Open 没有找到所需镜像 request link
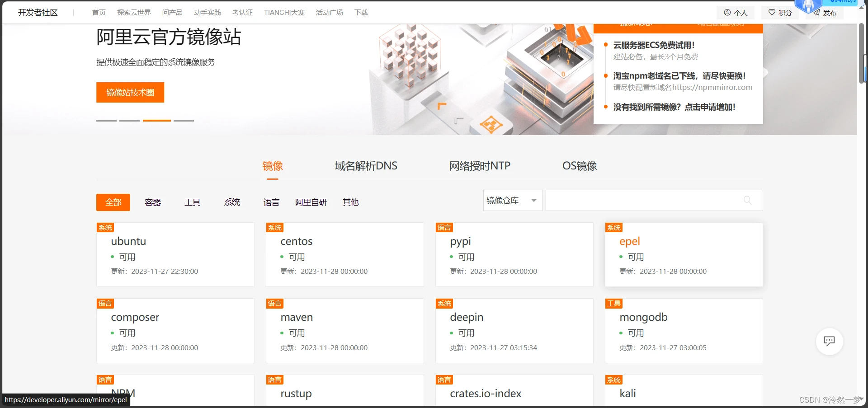This screenshot has height=408, width=868. (674, 107)
